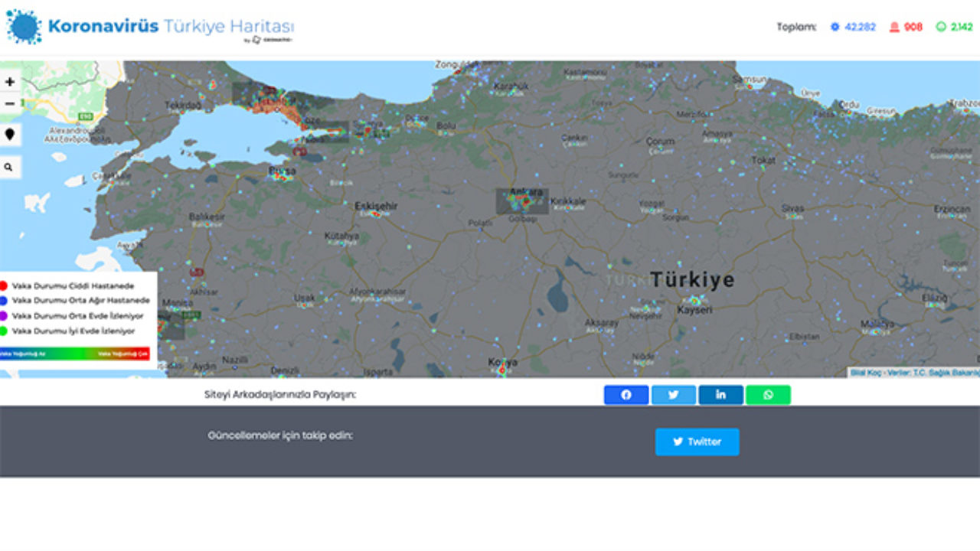
Task: Click the blue virus total cases icon
Action: click(835, 27)
